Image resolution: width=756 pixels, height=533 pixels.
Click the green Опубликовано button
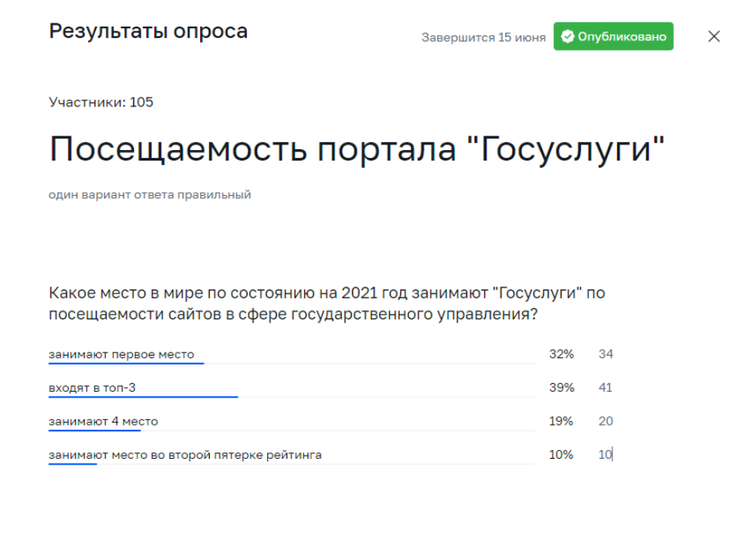click(613, 36)
